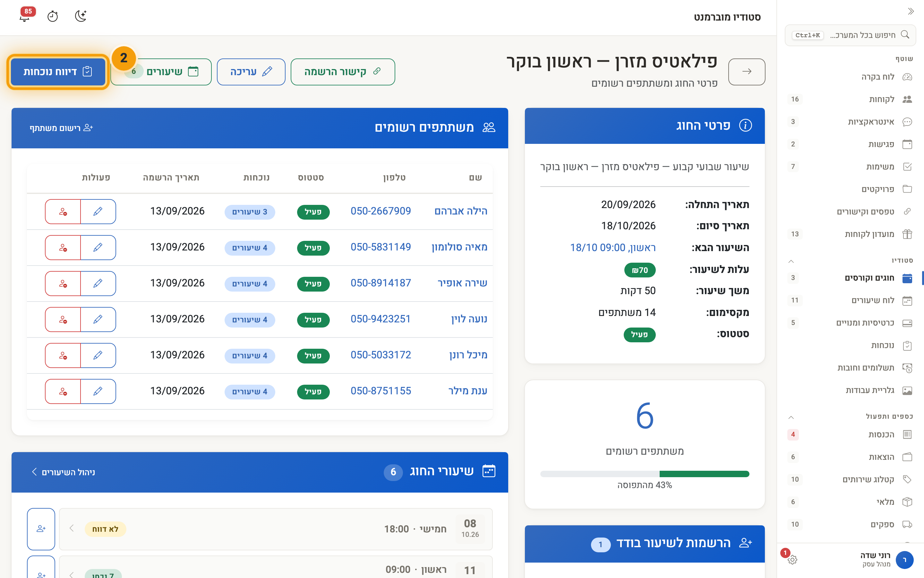Open משימות tasks in sidebar
This screenshot has height=578, width=924.
pos(850,167)
